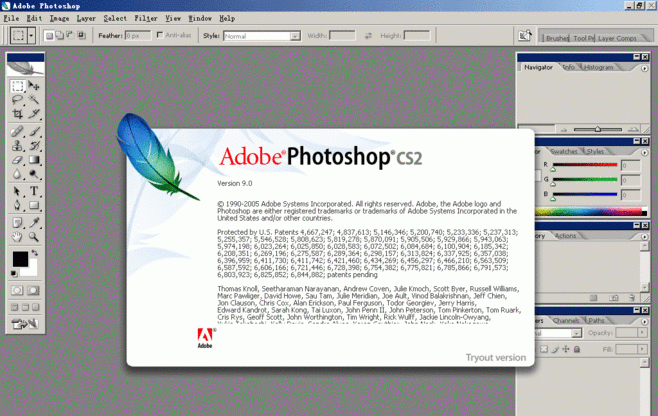Open Adobe Bridge from options bar
This screenshot has height=416, width=658.
tap(525, 36)
